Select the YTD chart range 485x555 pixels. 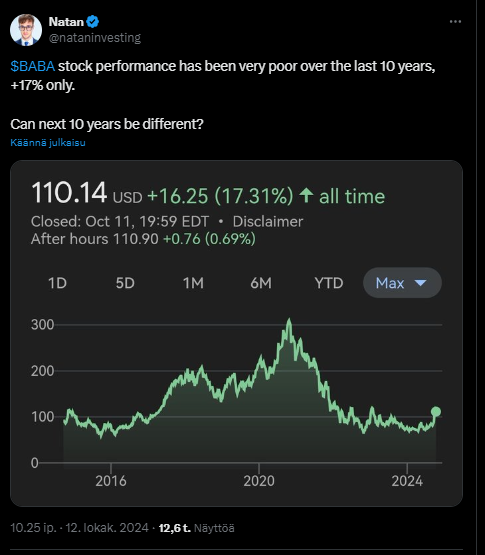329,283
